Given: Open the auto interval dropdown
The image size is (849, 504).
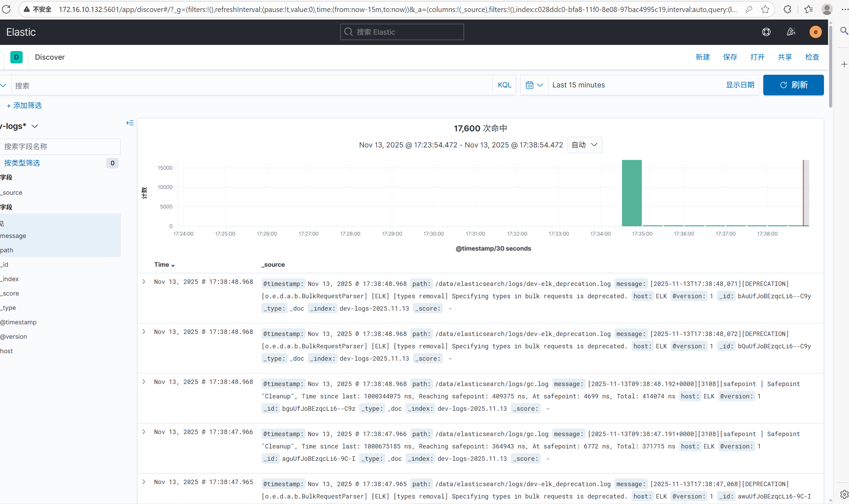Looking at the screenshot, I should pos(585,145).
